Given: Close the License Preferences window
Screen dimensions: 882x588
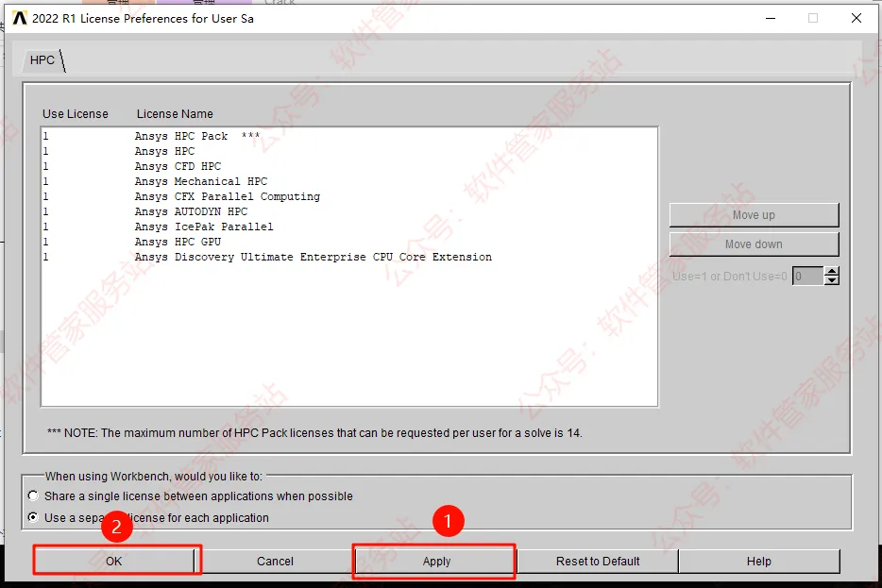Looking at the screenshot, I should click(x=857, y=19).
